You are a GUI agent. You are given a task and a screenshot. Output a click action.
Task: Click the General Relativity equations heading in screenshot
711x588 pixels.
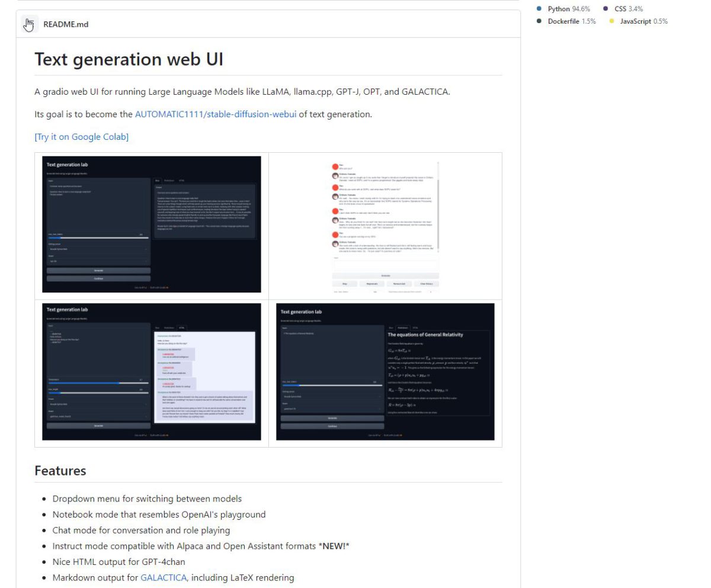(x=425, y=335)
